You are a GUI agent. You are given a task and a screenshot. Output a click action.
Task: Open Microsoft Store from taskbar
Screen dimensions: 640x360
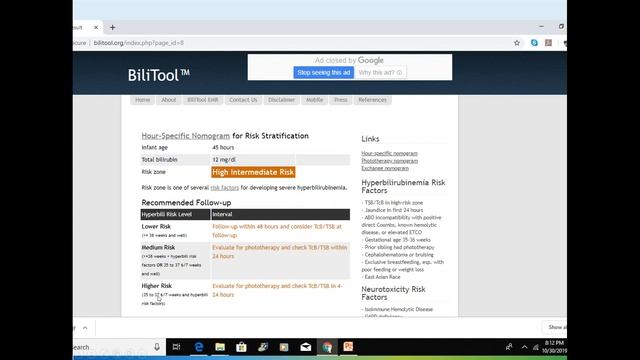click(241, 347)
